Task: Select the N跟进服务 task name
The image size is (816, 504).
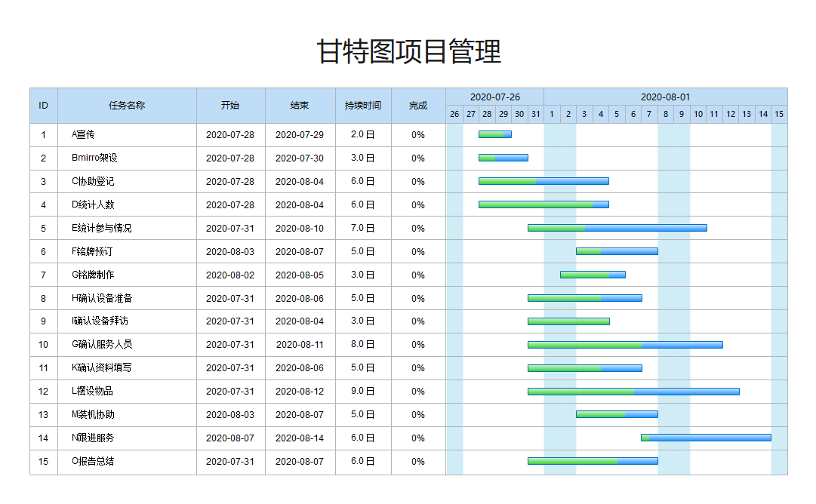Action: coord(93,438)
